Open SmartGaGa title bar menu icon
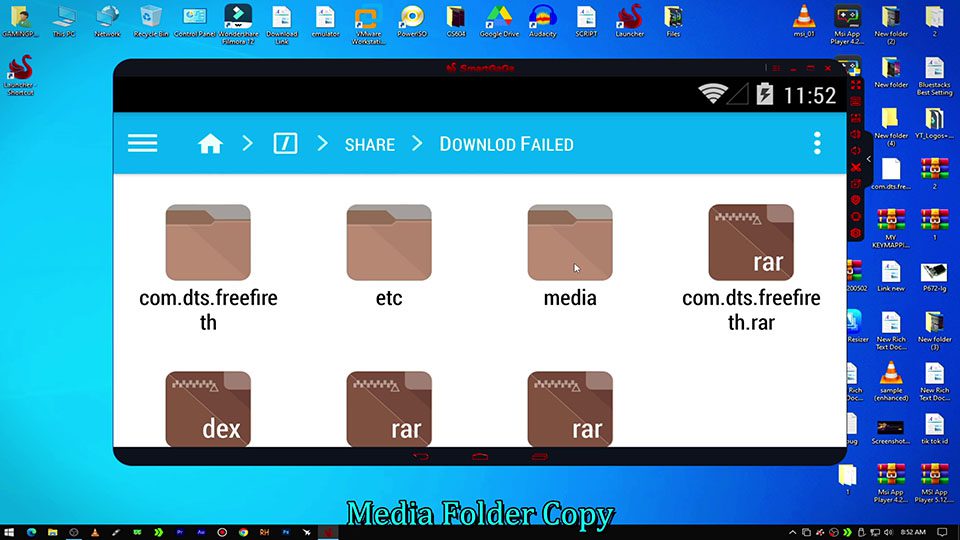Screen dimensions: 960x540 tap(776, 68)
